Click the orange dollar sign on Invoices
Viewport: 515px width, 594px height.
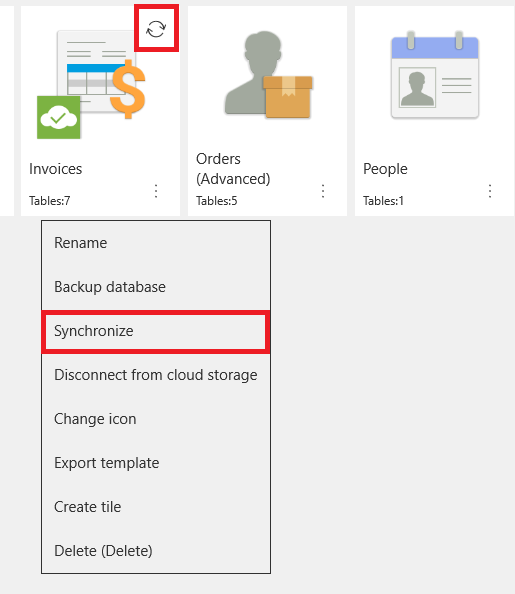click(x=128, y=89)
